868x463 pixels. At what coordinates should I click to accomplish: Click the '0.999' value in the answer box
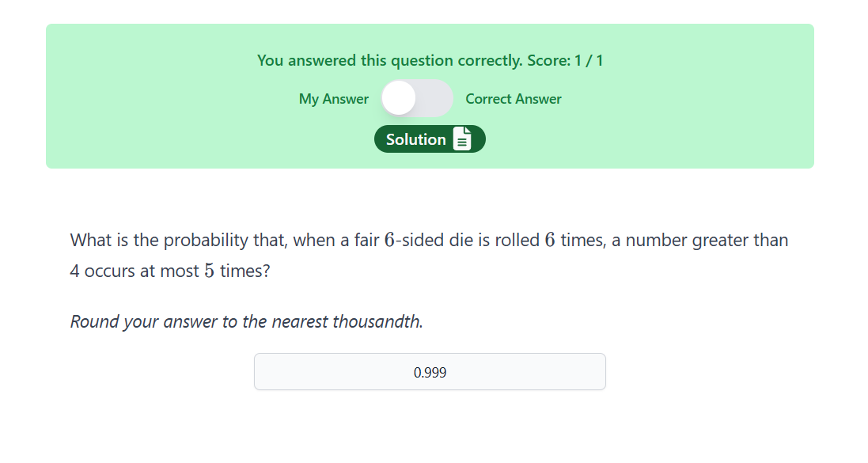tap(430, 372)
